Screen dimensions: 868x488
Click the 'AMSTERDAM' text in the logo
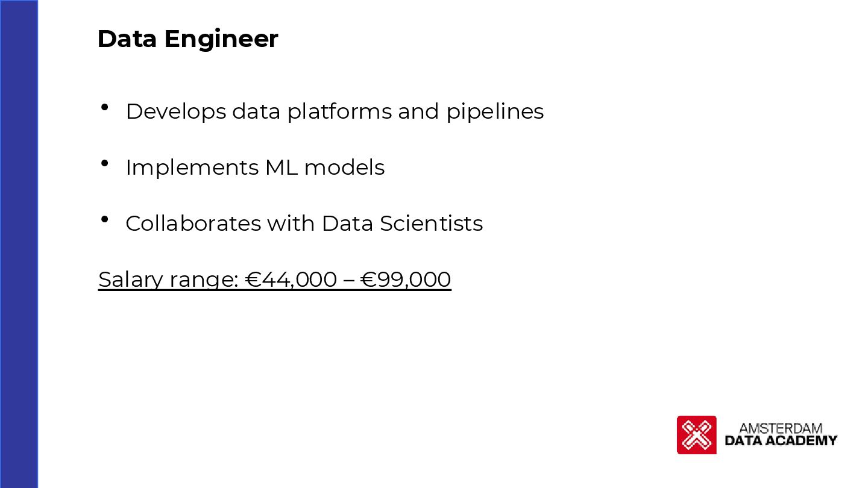(x=780, y=428)
